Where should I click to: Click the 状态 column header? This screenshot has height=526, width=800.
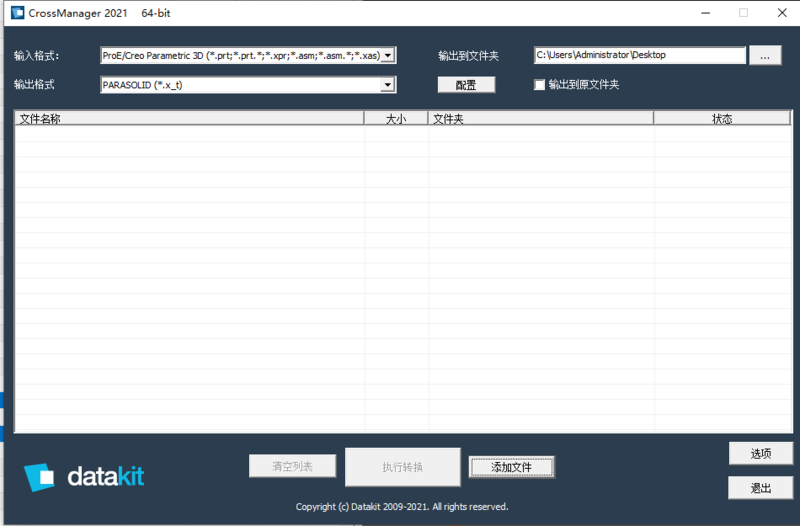coord(722,119)
